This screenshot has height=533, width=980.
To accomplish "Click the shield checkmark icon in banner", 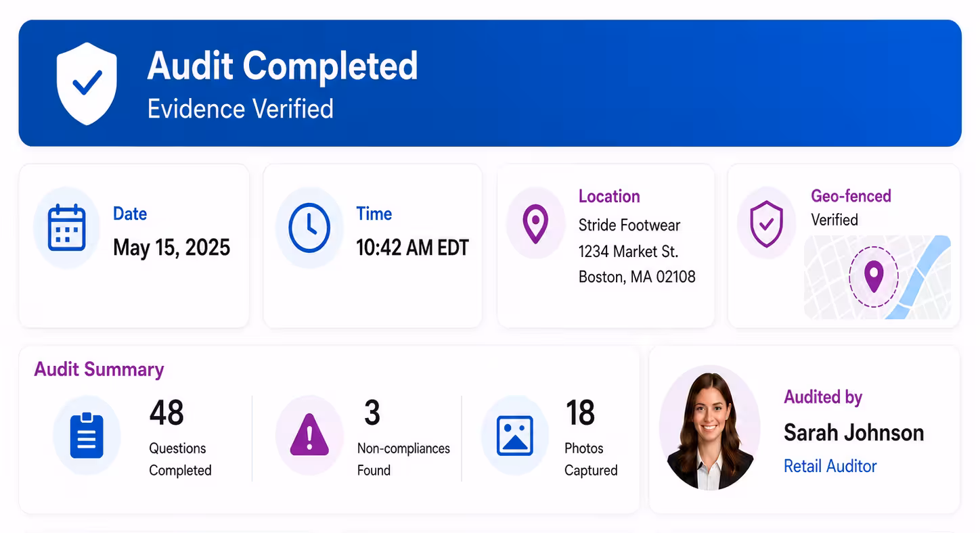I will point(87,83).
